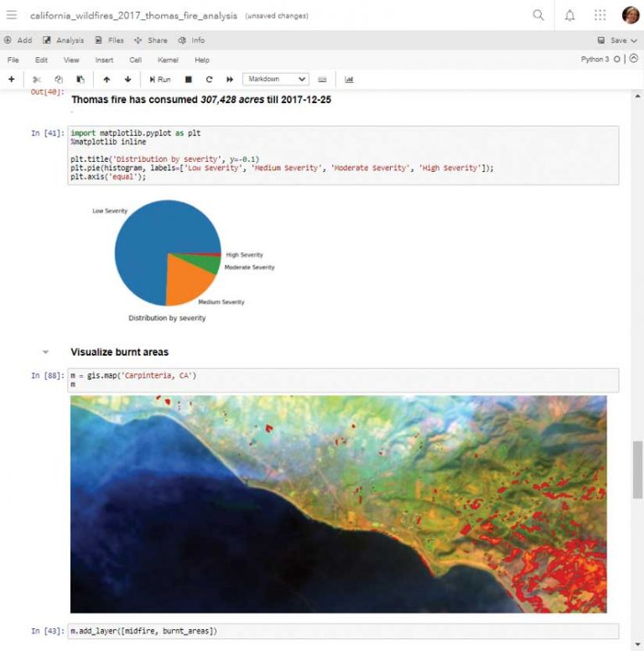644x651 pixels.
Task: Open the Cell menu
Action: click(x=135, y=60)
